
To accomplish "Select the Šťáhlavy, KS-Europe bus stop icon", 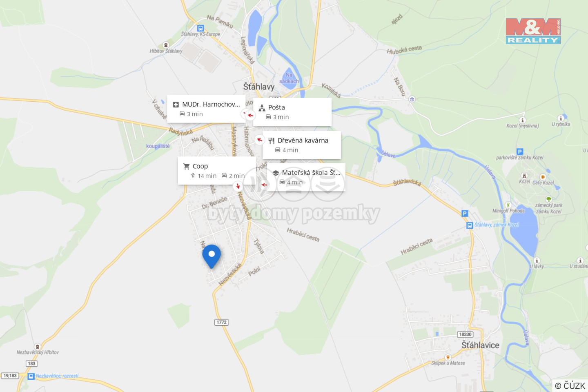I will click(x=200, y=28).
